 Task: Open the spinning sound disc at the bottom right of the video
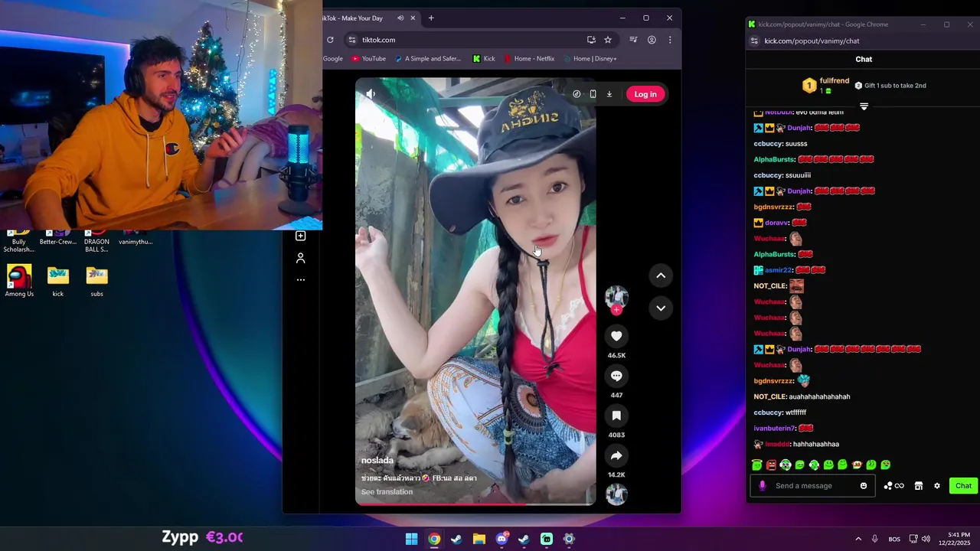pyautogui.click(x=616, y=494)
